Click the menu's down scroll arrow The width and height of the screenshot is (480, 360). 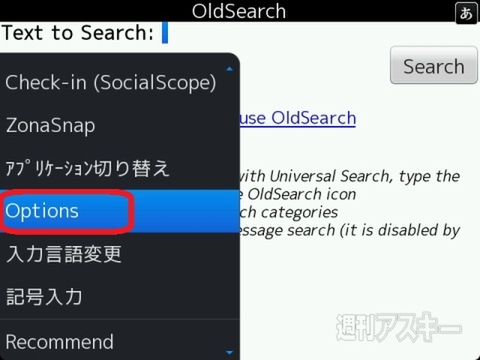(x=229, y=352)
